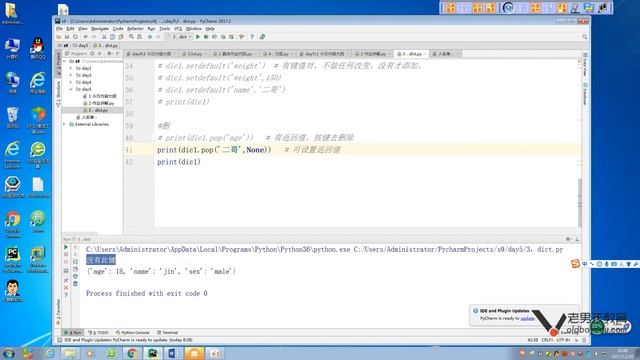640x360 pixels.
Task: Click the question mark Help icon in Run panel
Action: 66,295
